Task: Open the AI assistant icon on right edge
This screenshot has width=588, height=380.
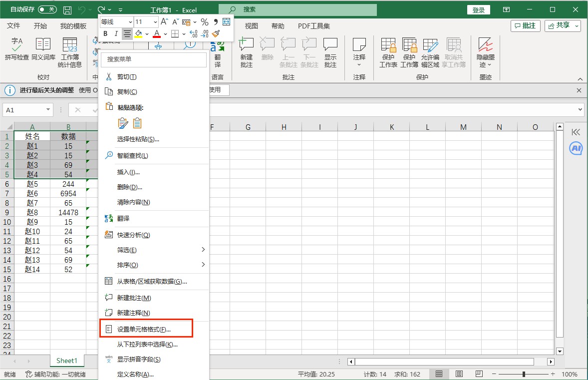Action: [576, 148]
